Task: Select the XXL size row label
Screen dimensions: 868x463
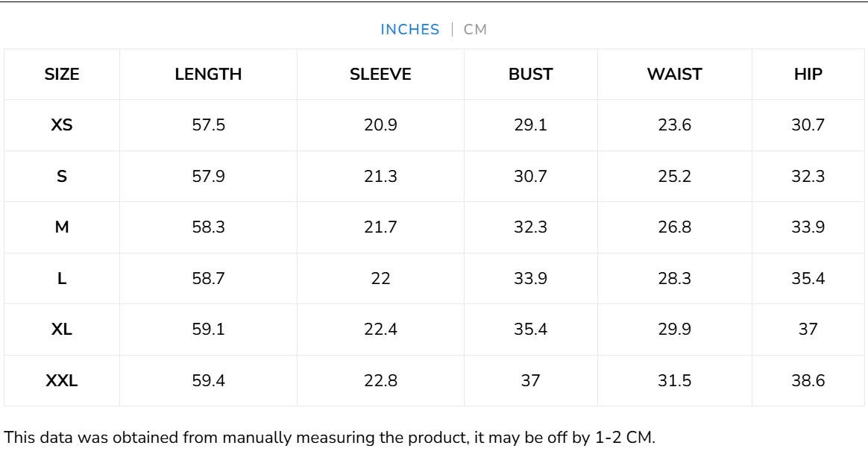Action: tap(62, 381)
